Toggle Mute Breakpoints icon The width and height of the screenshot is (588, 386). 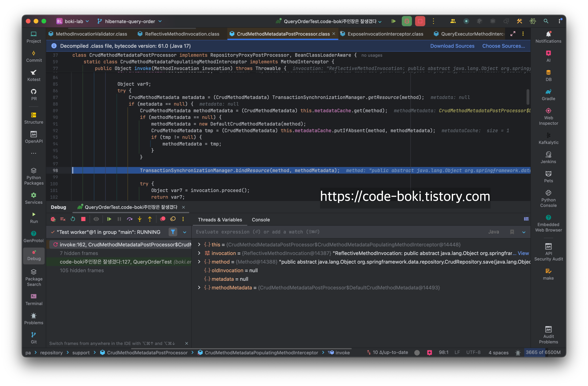173,219
